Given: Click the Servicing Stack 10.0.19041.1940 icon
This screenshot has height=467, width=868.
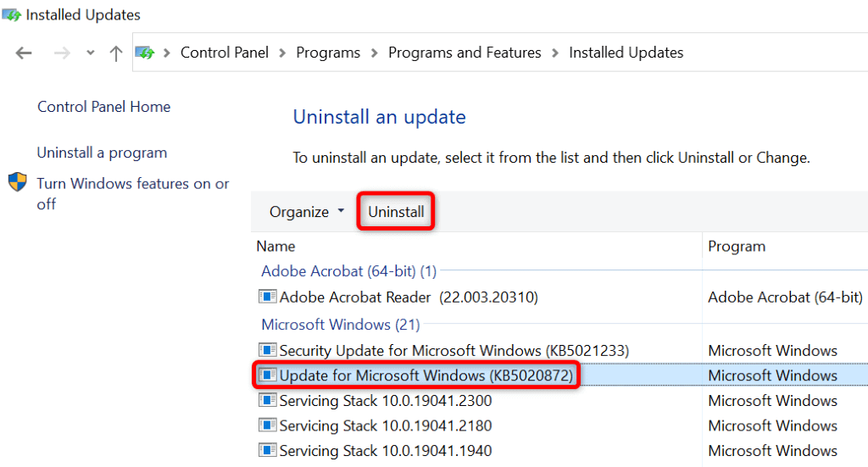Looking at the screenshot, I should (269, 450).
